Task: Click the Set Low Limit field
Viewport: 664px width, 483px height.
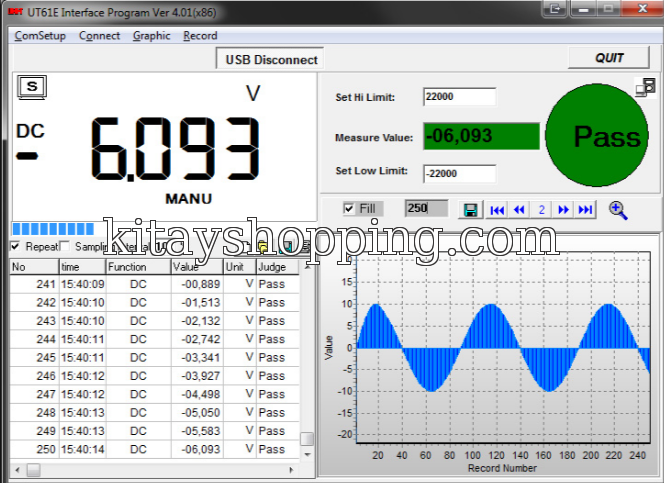Action: 459,174
